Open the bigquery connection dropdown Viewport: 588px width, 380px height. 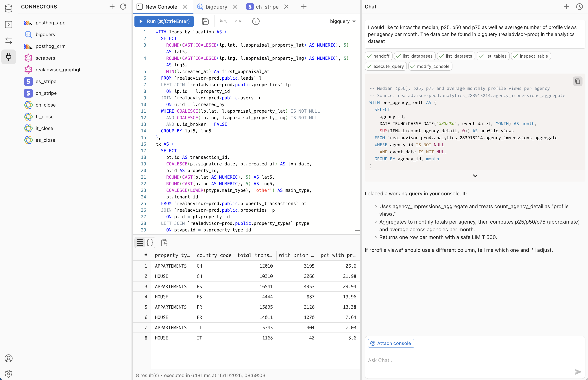pos(343,21)
